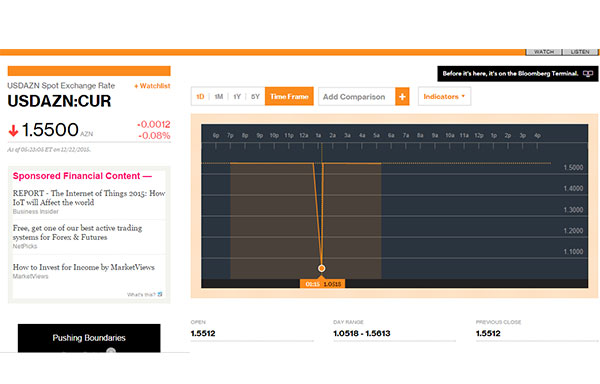Open the free active trading systems link
The width and height of the screenshot is (600, 384).
tap(78, 233)
